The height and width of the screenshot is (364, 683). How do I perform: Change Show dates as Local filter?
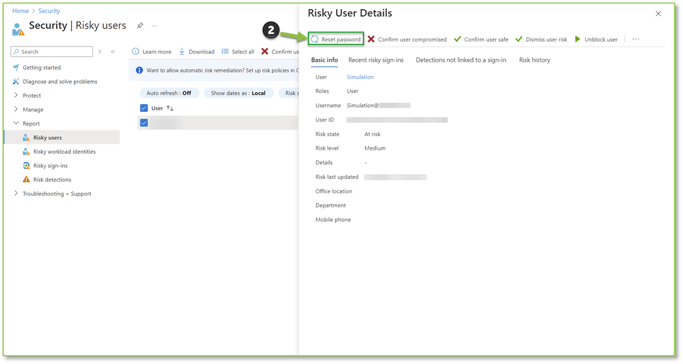238,93
